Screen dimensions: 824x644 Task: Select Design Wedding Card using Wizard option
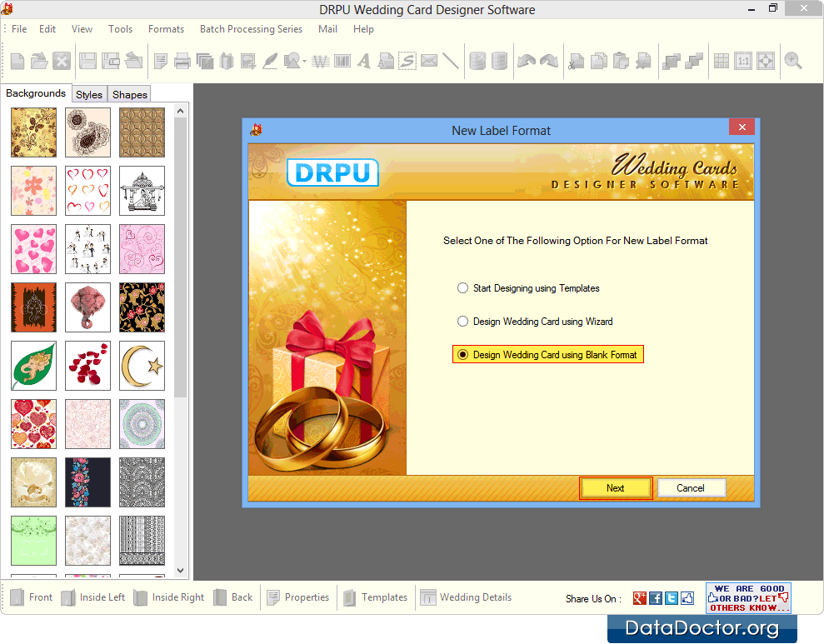[535, 322]
